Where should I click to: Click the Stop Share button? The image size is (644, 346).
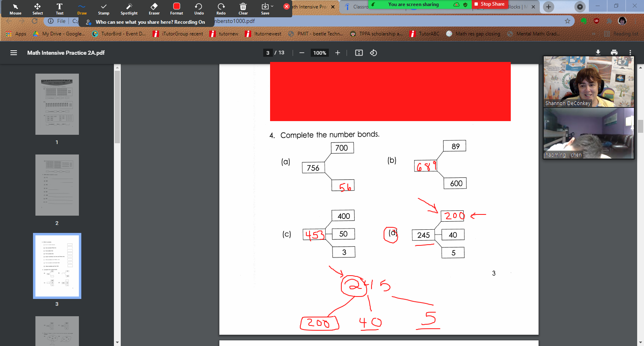[489, 4]
